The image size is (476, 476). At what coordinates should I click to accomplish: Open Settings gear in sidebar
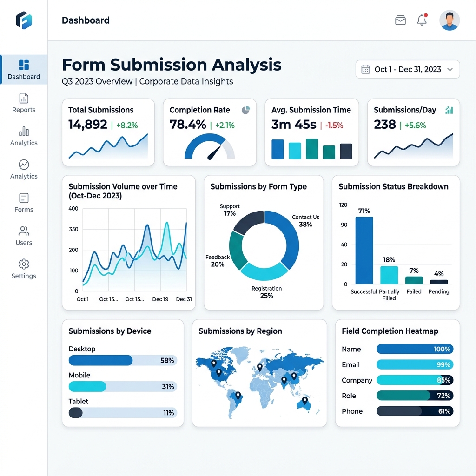(x=24, y=269)
